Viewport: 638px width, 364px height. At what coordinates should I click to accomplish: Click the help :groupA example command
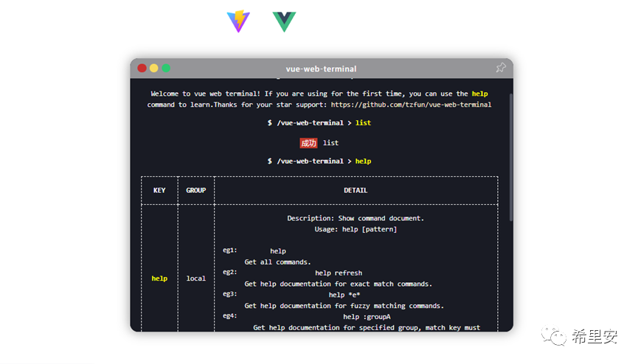tap(367, 317)
